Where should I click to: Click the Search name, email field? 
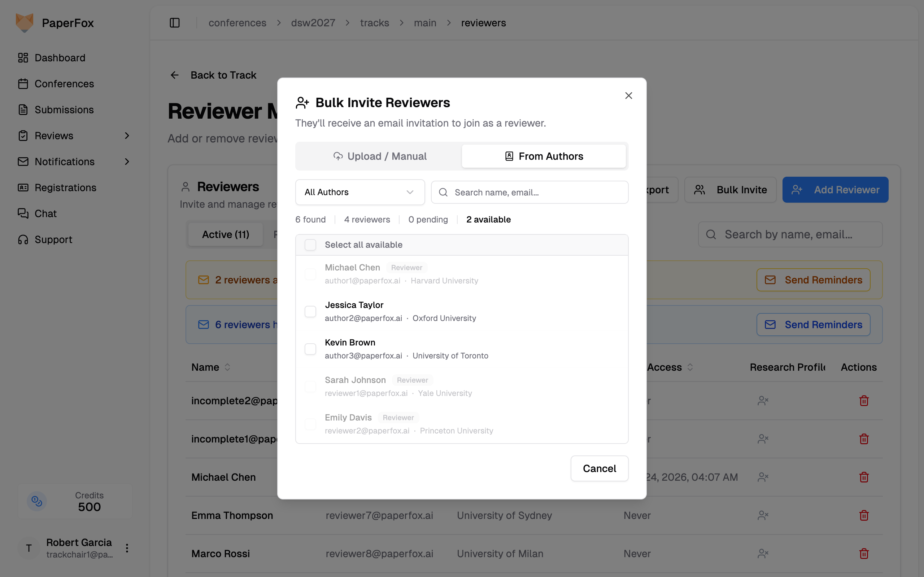[x=529, y=192]
